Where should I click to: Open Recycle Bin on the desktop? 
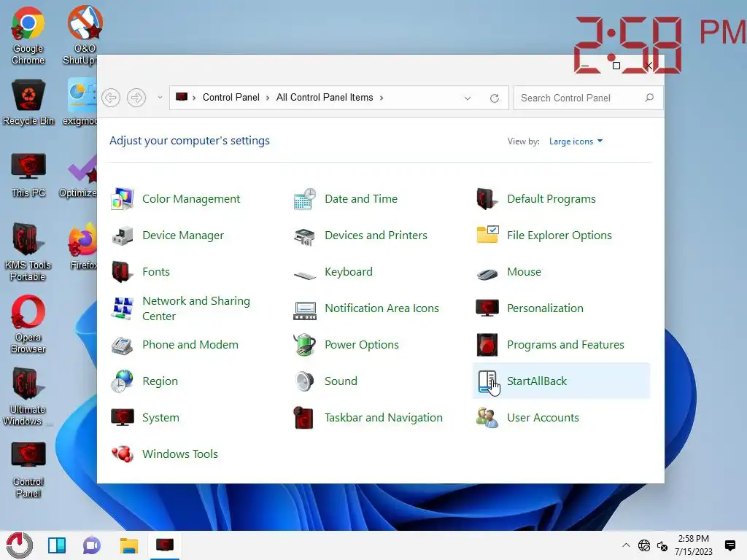point(28,103)
